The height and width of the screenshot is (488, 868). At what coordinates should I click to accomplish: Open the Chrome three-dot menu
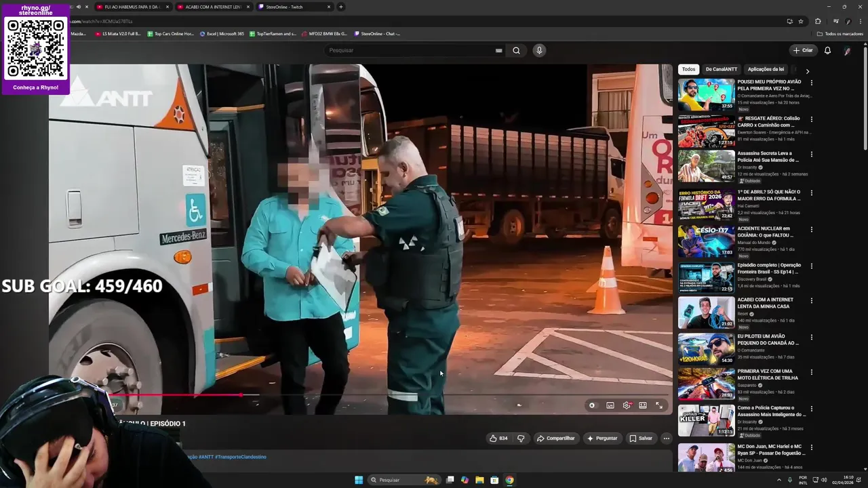pos(860,21)
